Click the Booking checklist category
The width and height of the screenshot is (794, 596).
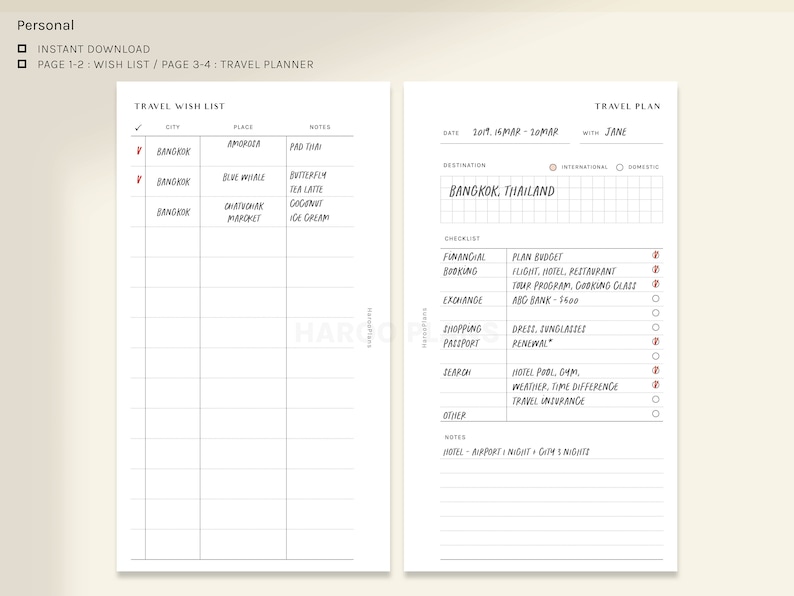(x=460, y=271)
